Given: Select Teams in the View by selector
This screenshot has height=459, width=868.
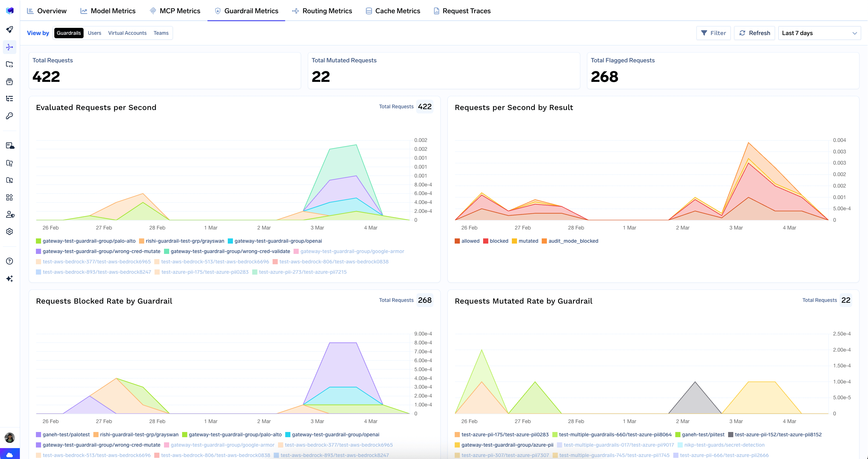Looking at the screenshot, I should pyautogui.click(x=161, y=33).
